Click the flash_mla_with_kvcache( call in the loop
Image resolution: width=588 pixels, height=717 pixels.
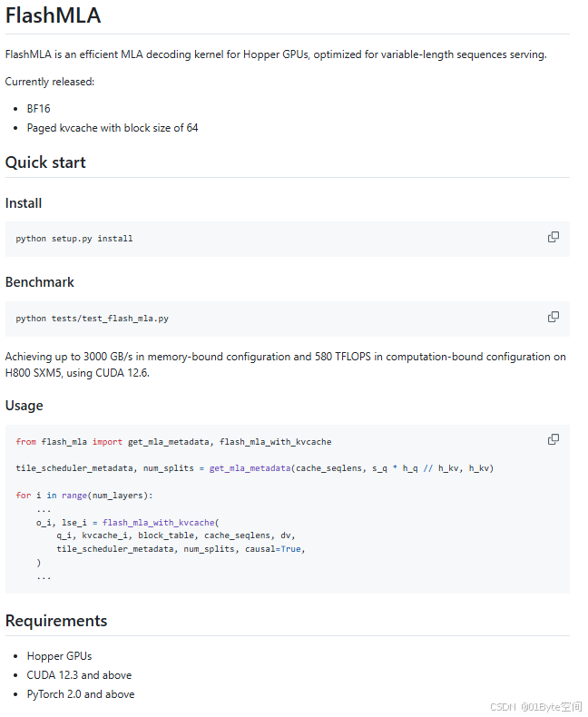pos(161,522)
